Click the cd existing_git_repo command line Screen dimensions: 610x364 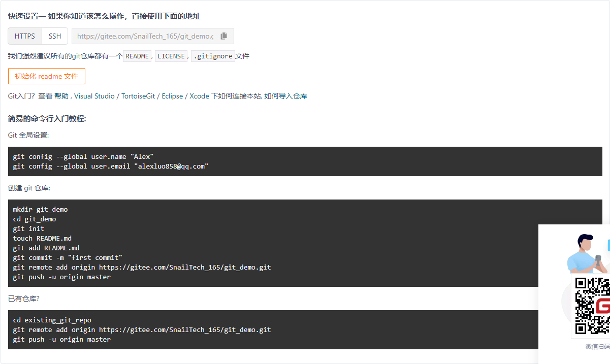click(x=52, y=320)
